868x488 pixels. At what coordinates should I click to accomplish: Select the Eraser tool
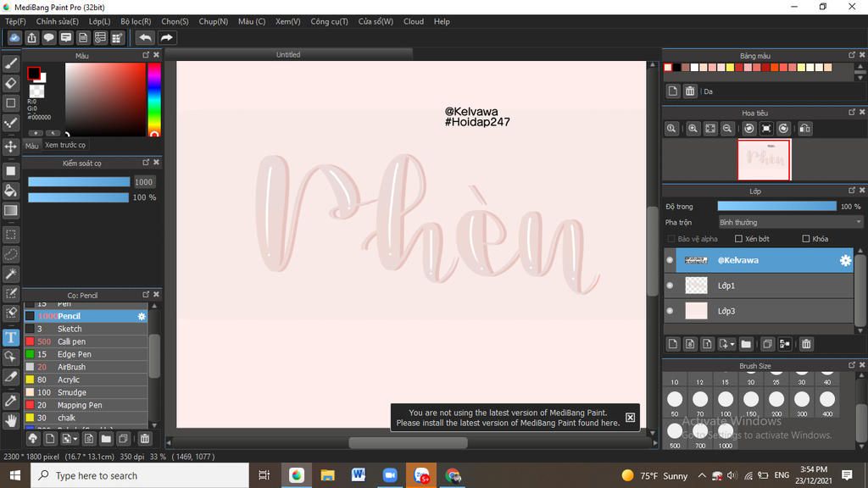(10, 83)
